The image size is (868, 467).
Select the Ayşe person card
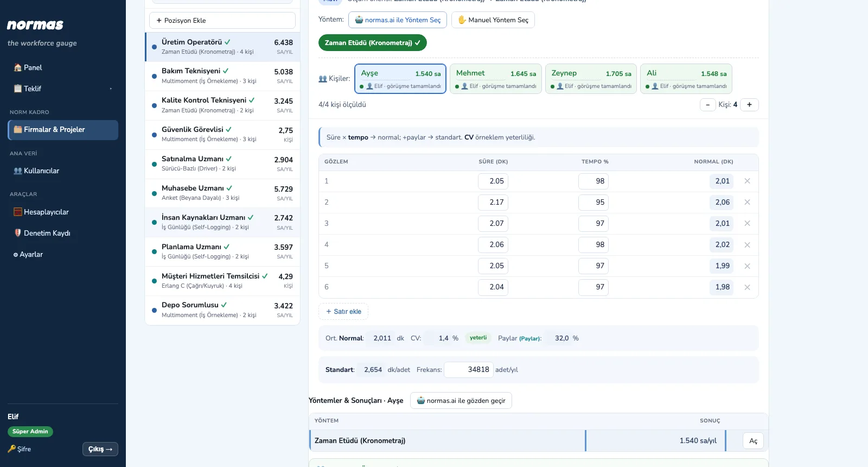click(400, 79)
